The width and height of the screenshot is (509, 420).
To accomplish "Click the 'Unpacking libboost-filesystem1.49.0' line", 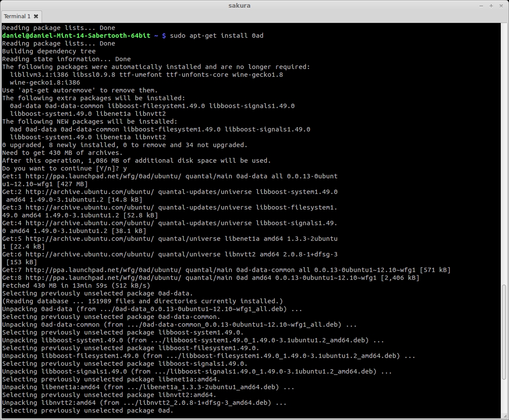I will click(x=209, y=356).
